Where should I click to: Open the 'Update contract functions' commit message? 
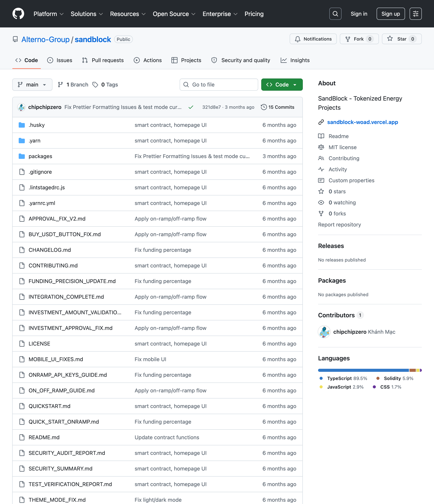[x=167, y=437]
